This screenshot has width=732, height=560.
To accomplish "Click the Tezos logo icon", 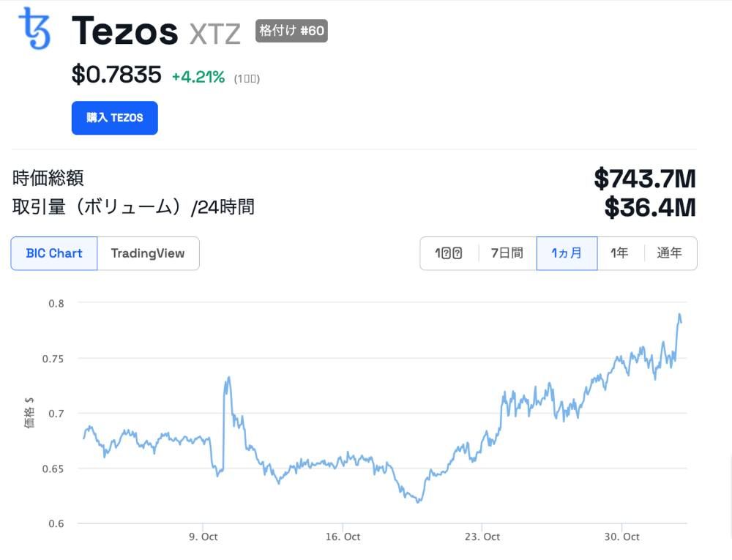I will pyautogui.click(x=34, y=29).
